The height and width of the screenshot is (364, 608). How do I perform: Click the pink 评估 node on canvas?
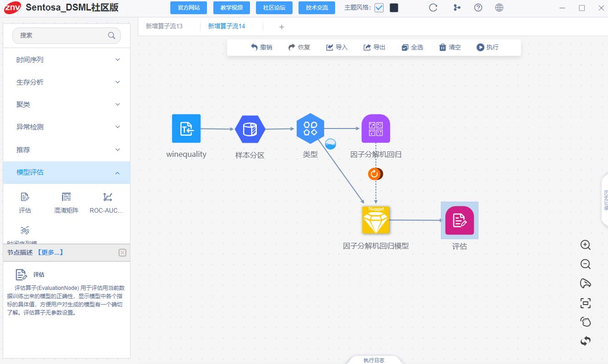[460, 220]
